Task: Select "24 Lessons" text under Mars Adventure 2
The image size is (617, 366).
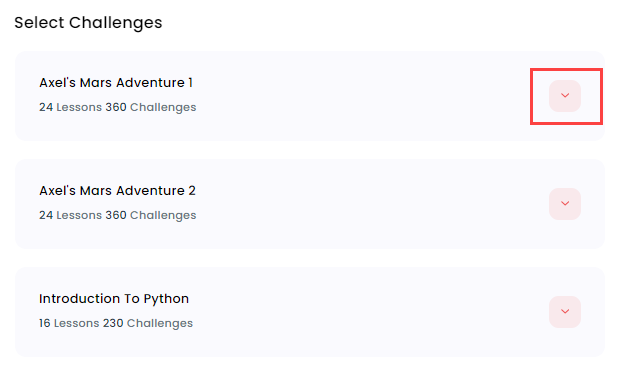Action: click(x=70, y=215)
